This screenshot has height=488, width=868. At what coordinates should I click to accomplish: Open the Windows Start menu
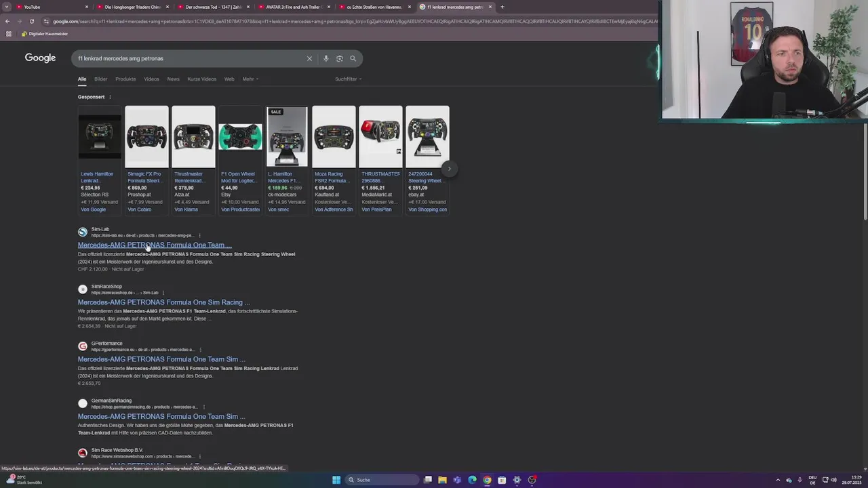coord(336,480)
